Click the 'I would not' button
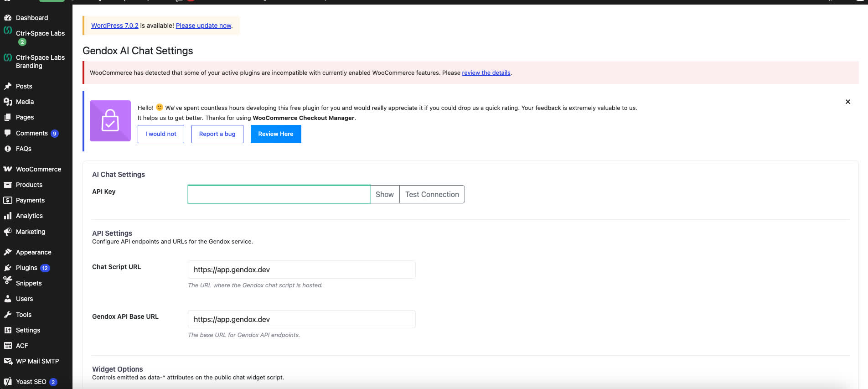 coord(161,134)
